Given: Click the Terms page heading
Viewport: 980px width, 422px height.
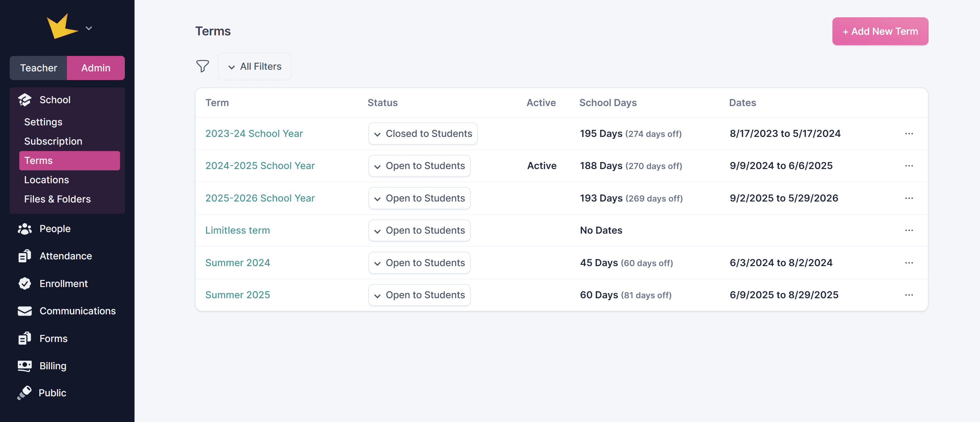Looking at the screenshot, I should pyautogui.click(x=213, y=31).
